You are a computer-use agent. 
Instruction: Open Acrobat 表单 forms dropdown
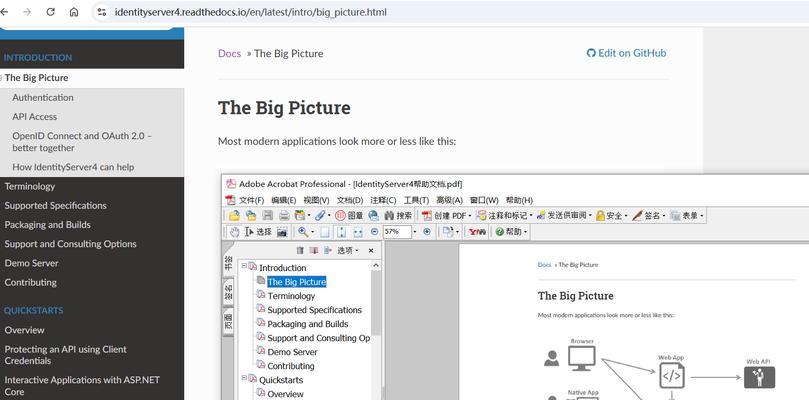(x=686, y=215)
